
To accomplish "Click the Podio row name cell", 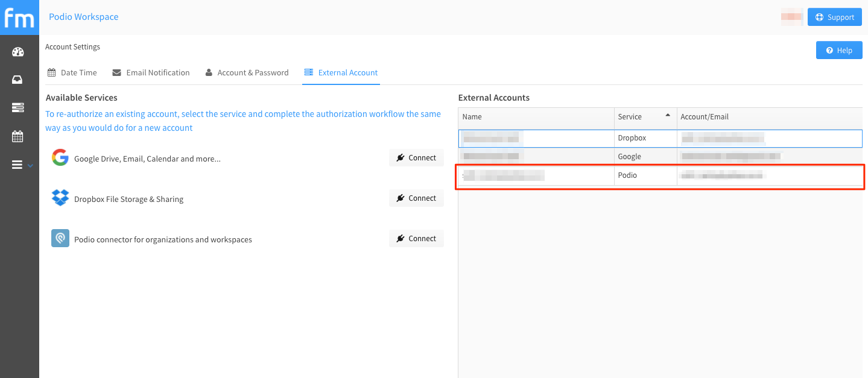I will (x=536, y=175).
